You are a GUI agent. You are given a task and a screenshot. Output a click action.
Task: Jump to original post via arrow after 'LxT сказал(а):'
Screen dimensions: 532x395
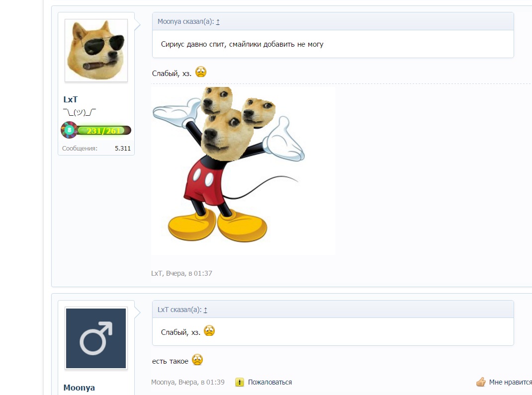[x=205, y=310]
